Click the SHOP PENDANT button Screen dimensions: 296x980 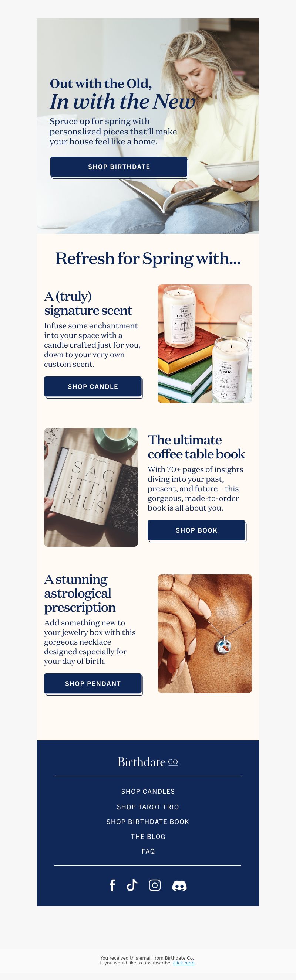point(93,684)
